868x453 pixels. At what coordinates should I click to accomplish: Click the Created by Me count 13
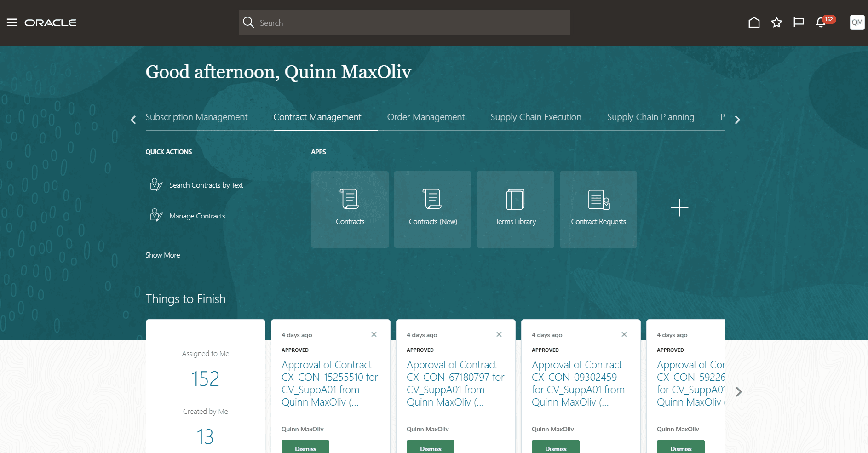[x=205, y=436]
